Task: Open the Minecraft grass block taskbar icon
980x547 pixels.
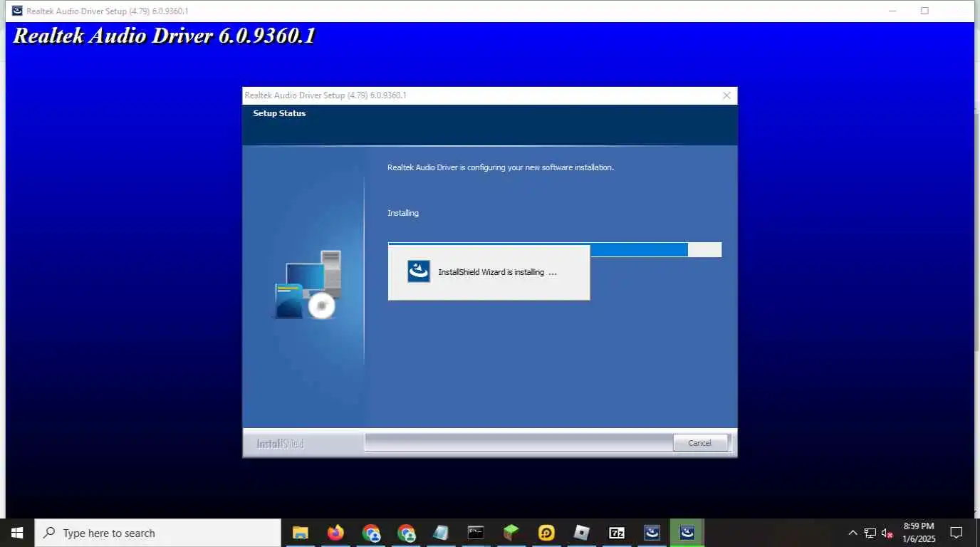Action: 511,533
